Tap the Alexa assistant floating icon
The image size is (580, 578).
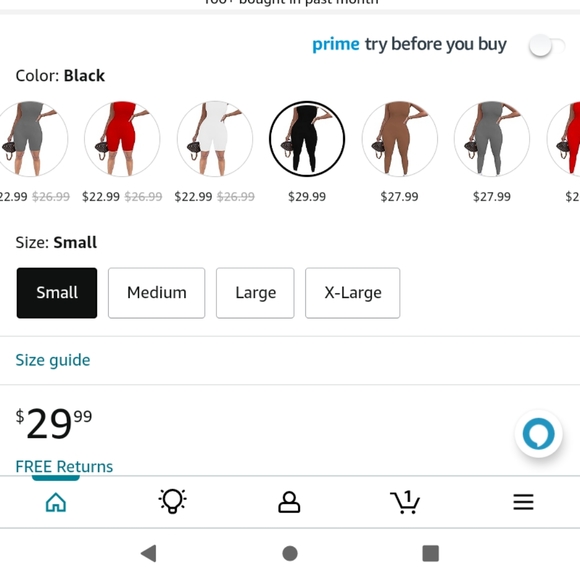539,434
